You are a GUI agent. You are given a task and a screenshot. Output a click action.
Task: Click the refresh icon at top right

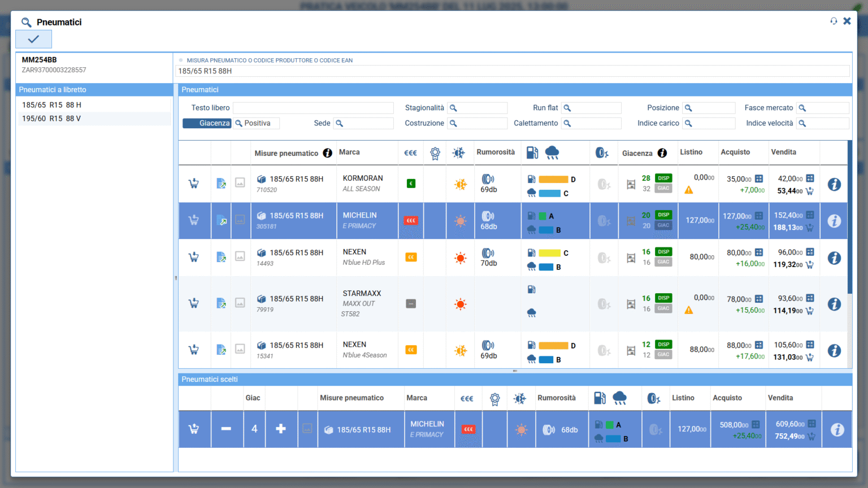coord(834,21)
